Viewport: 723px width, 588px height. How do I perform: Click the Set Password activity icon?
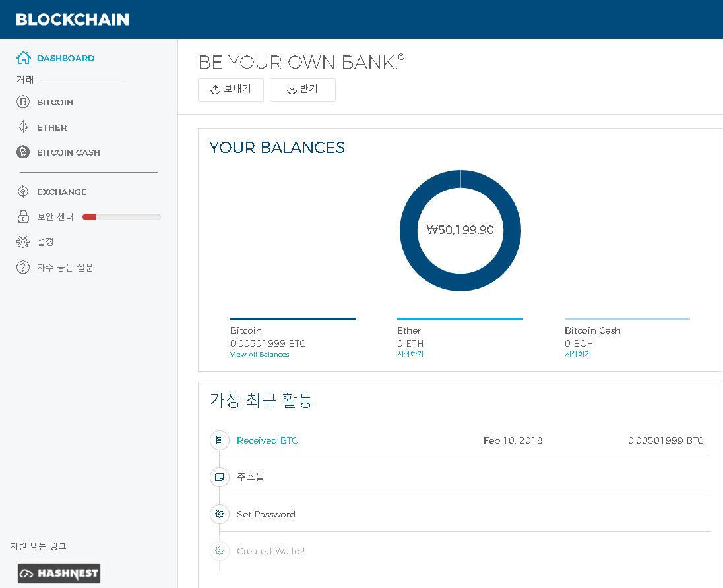[220, 514]
